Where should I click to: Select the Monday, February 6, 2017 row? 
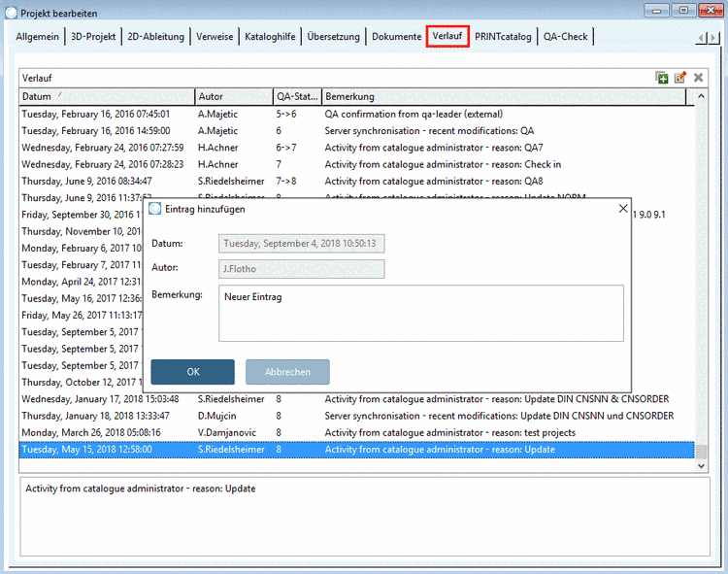tap(82, 248)
